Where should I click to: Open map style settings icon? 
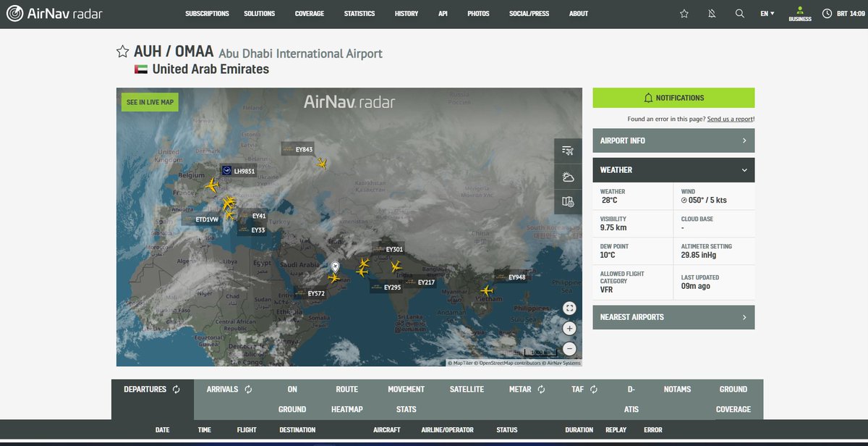(568, 202)
